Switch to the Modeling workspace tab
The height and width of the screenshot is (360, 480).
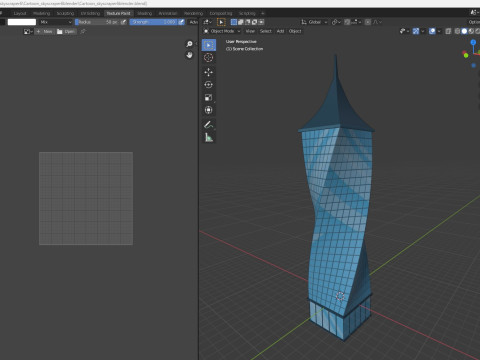[x=42, y=13]
